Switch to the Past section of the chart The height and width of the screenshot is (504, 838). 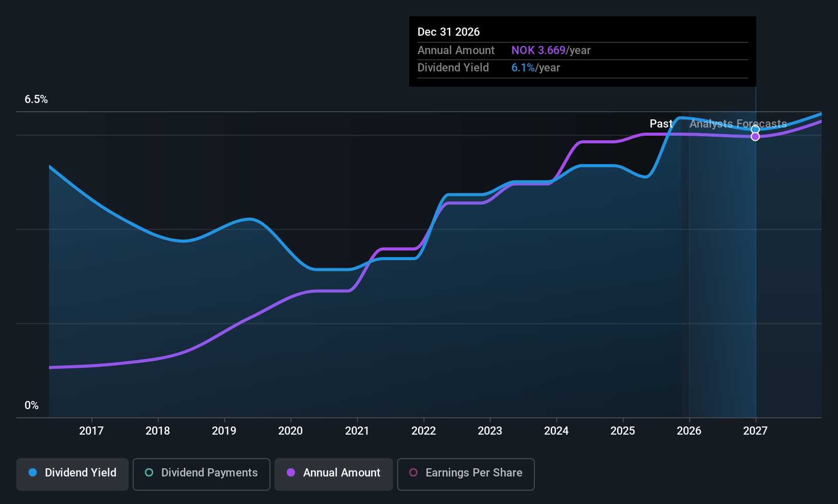click(x=661, y=123)
